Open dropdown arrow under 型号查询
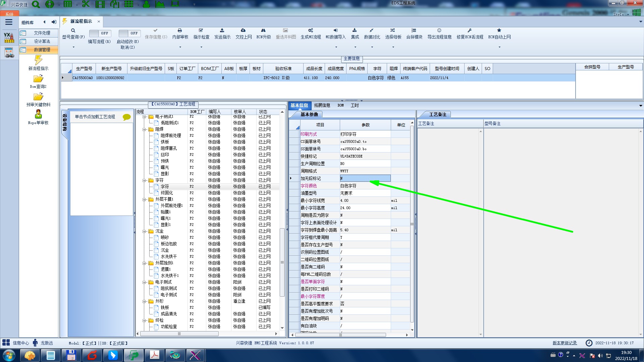 (73, 47)
